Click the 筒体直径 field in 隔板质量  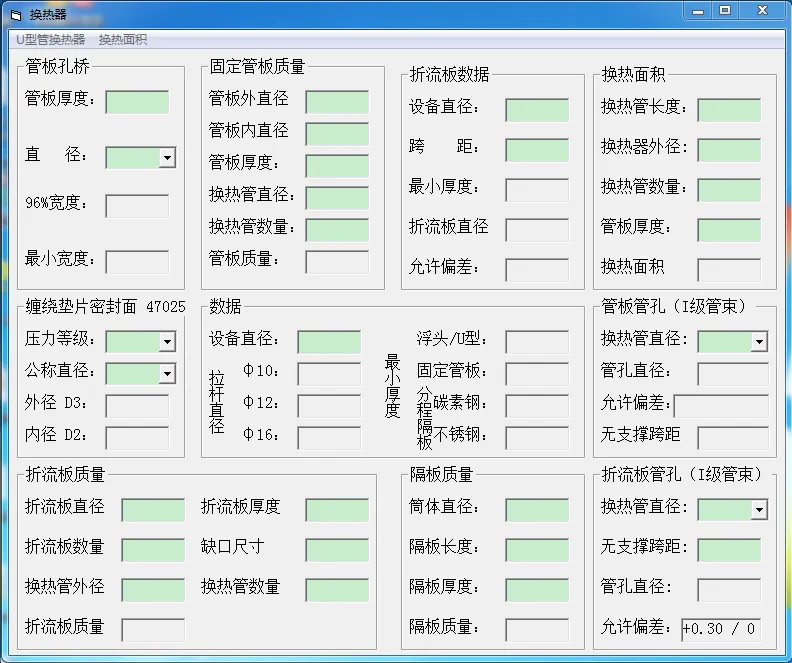[x=536, y=510]
